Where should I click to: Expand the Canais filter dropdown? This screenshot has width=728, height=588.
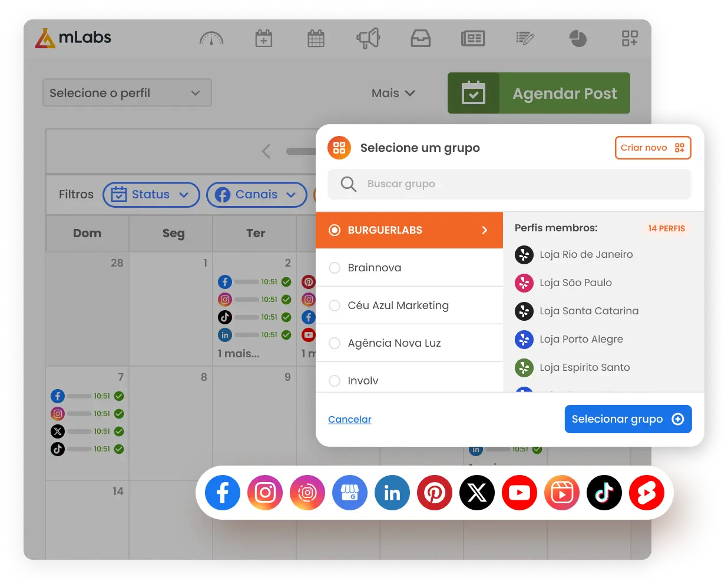click(257, 195)
